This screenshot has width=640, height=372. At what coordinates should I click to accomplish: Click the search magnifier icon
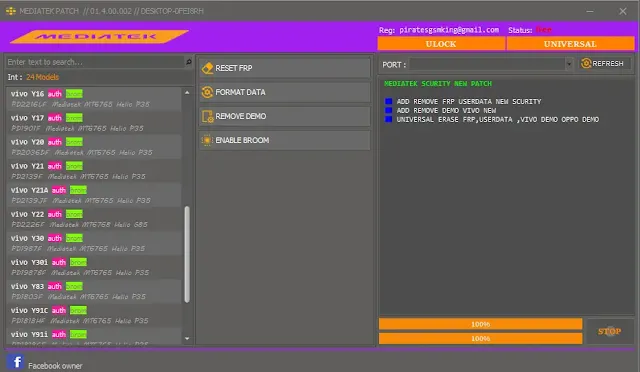click(x=189, y=62)
